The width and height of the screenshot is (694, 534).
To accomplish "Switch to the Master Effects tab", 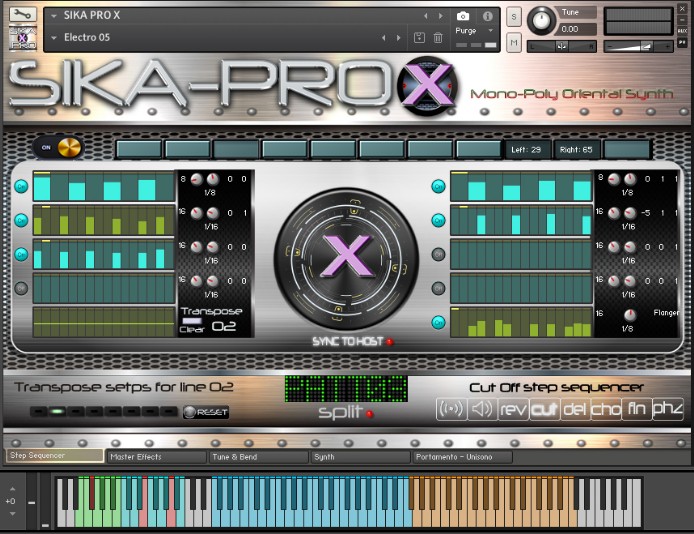I will point(157,457).
